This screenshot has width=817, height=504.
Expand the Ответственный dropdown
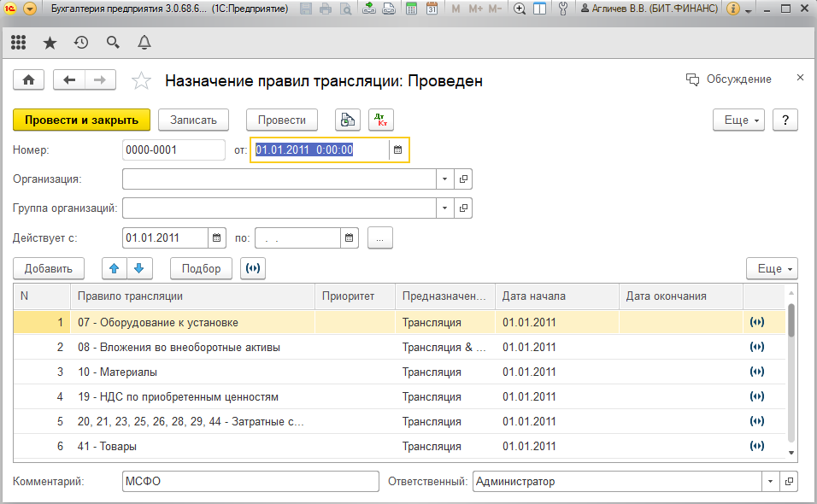(x=771, y=482)
